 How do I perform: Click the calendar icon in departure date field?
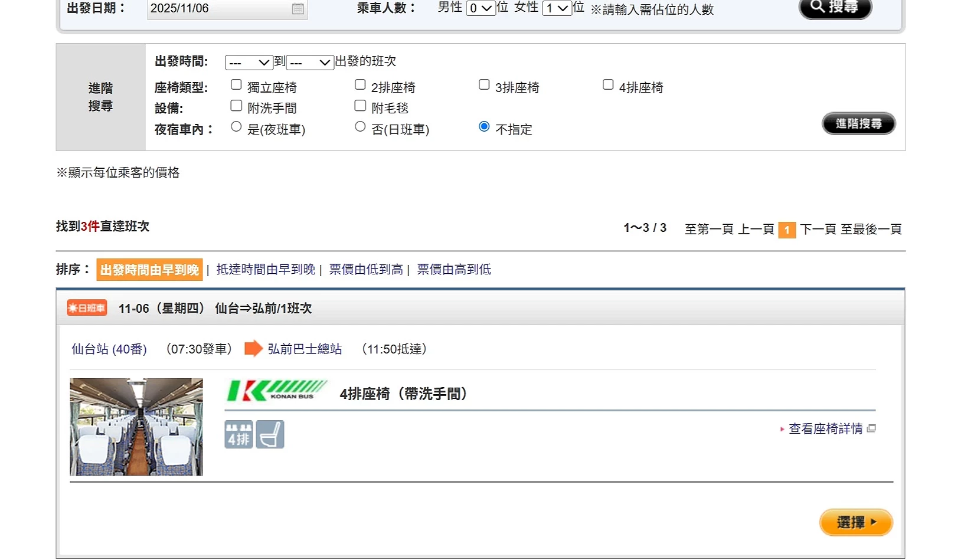298,9
